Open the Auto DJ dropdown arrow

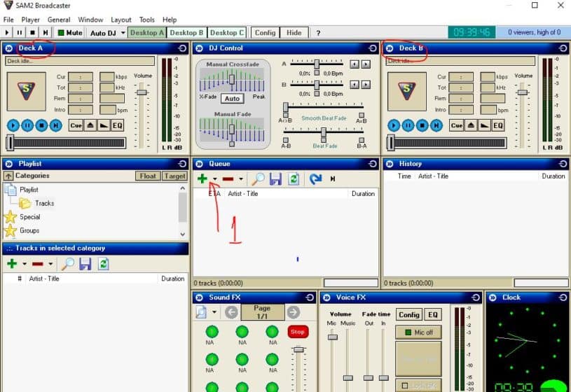pos(123,33)
